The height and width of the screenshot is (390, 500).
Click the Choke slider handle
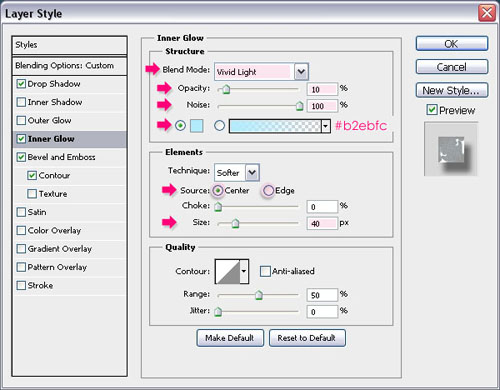tap(218, 207)
